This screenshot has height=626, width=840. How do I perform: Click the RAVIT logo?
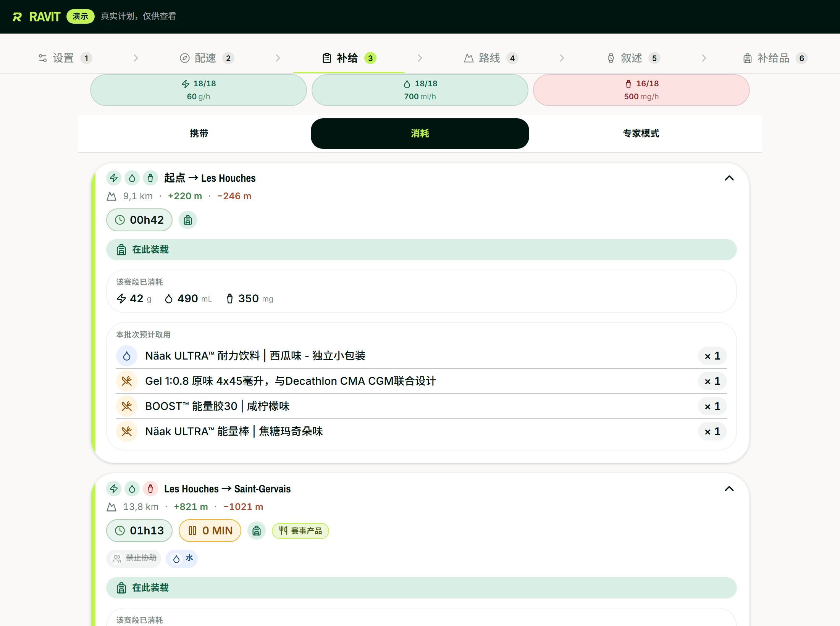36,16
